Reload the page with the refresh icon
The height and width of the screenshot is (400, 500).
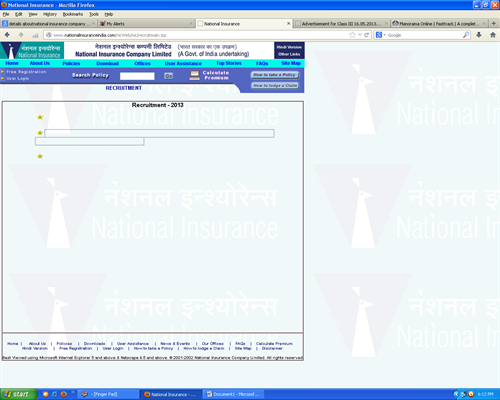367,35
